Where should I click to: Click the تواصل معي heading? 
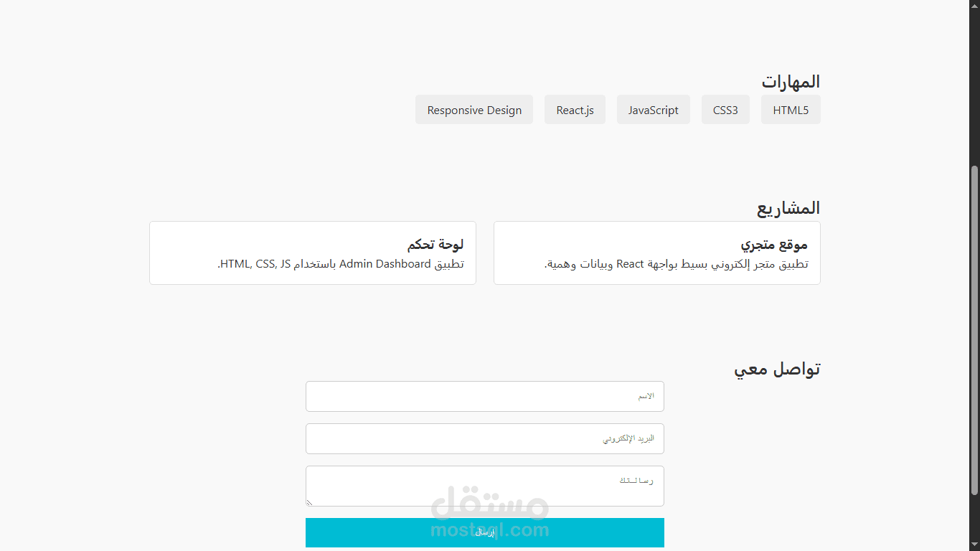click(x=777, y=369)
